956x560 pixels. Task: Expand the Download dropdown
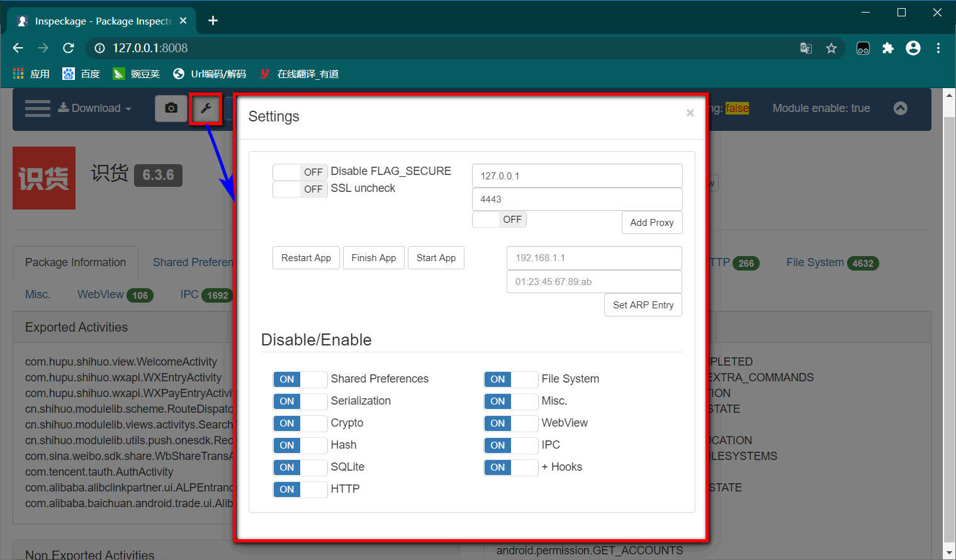[x=96, y=108]
